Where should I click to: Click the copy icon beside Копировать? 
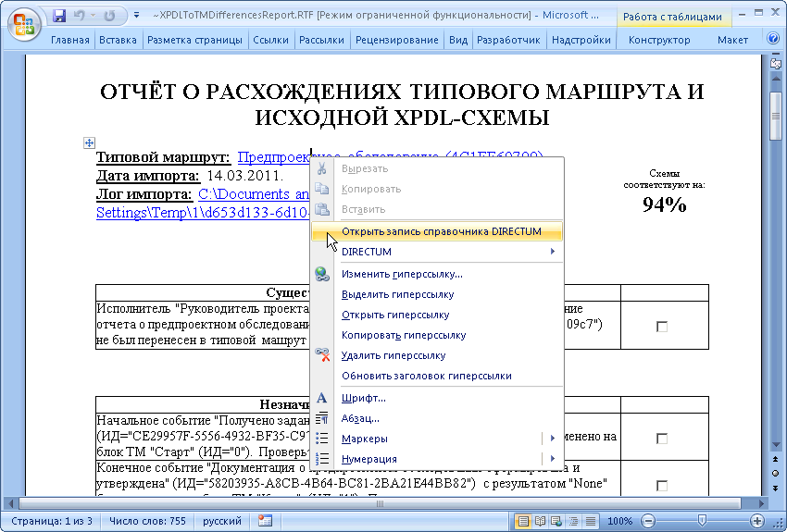(x=321, y=189)
